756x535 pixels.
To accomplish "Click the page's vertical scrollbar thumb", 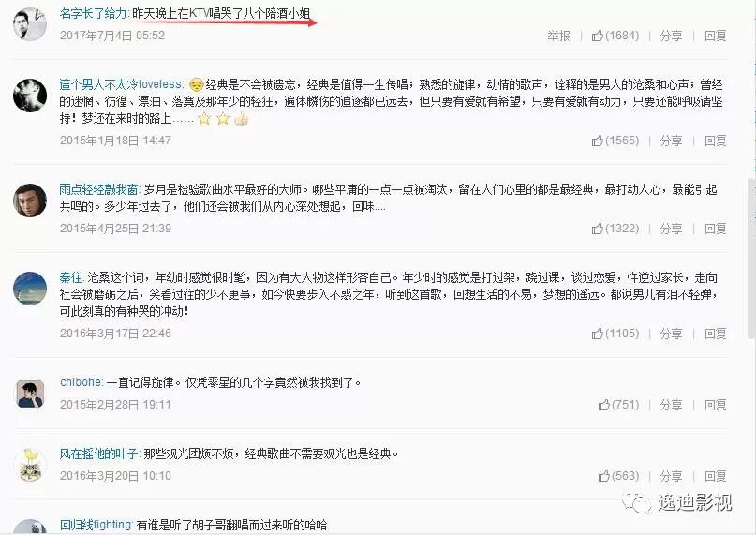I will (x=751, y=258).
